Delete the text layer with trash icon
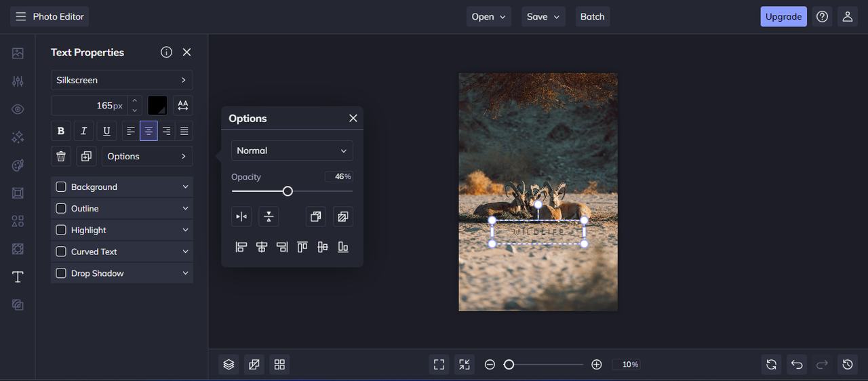Viewport: 868px width, 381px height. 61,157
